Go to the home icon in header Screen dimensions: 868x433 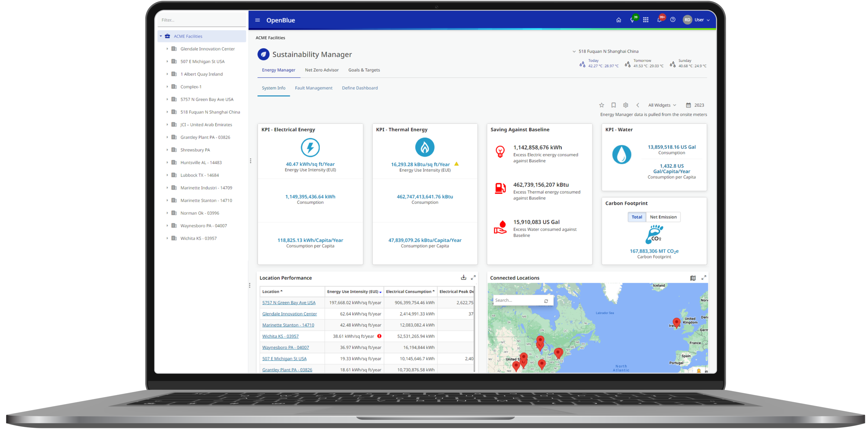pos(618,20)
